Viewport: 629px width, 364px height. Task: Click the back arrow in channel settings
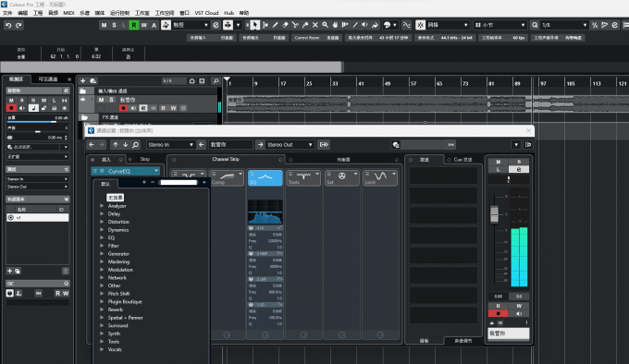92,144
